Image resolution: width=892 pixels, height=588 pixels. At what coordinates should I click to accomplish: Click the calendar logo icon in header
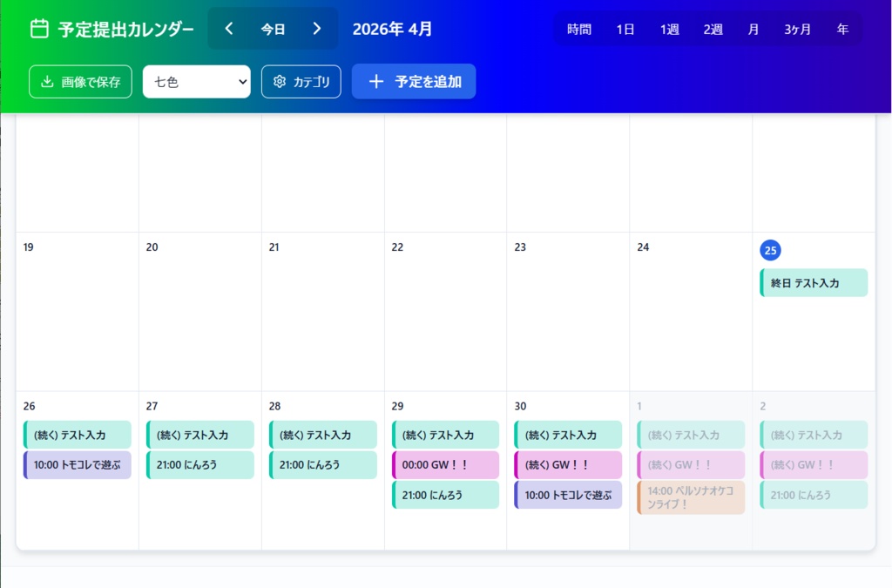click(39, 29)
